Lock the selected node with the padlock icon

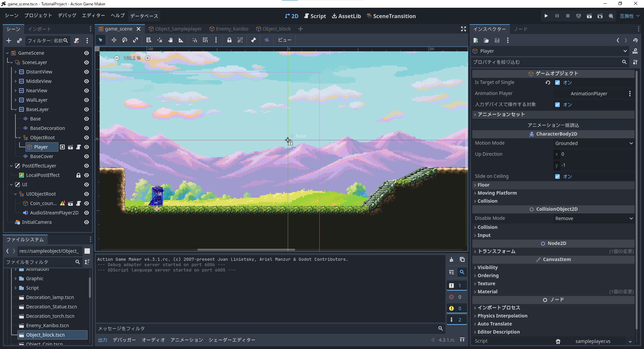point(229,40)
